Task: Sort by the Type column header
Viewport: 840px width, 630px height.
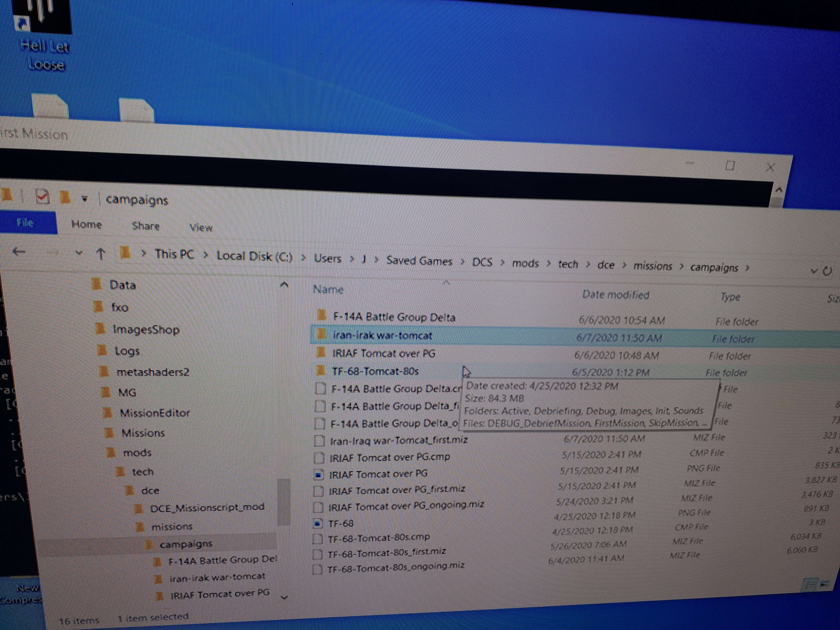Action: click(730, 297)
